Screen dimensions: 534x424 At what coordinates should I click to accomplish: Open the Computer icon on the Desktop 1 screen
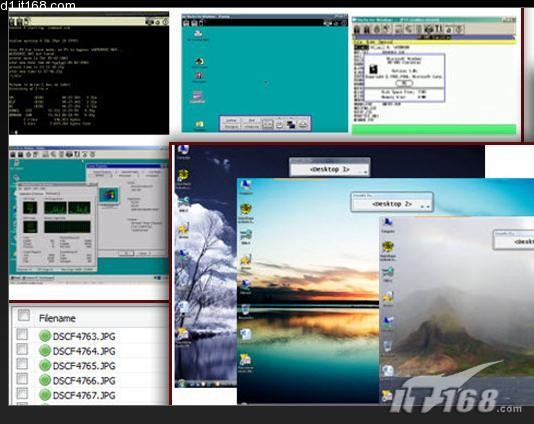tap(183, 152)
